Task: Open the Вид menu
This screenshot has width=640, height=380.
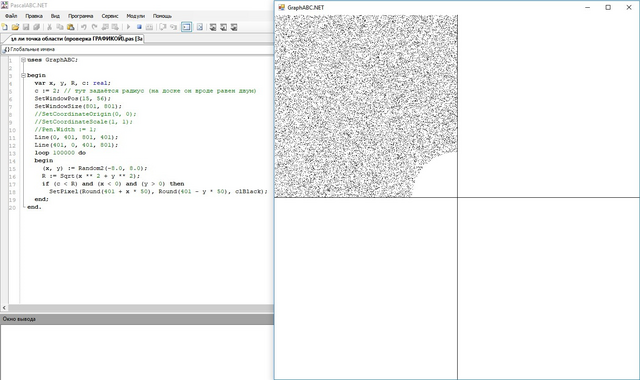Action: pyautogui.click(x=55, y=16)
